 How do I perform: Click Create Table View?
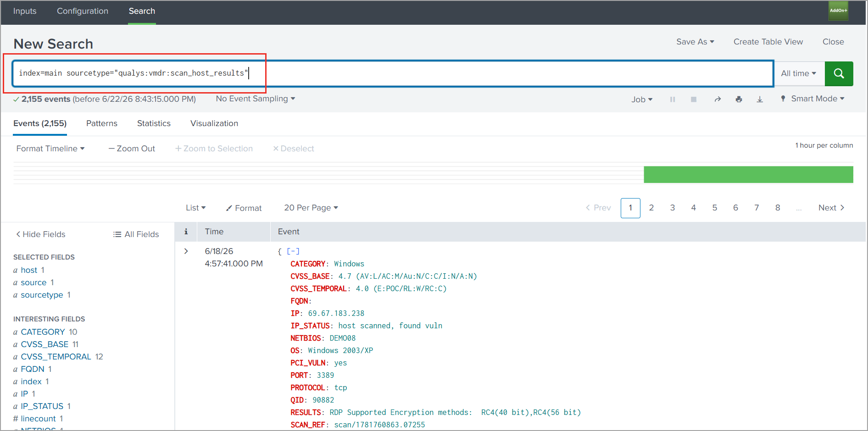[768, 42]
